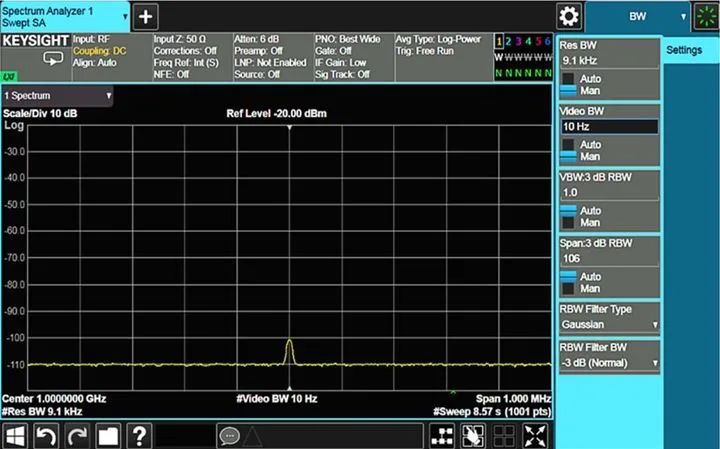Open the Windows start menu icon
The height and width of the screenshot is (449, 720).
pos(16,436)
